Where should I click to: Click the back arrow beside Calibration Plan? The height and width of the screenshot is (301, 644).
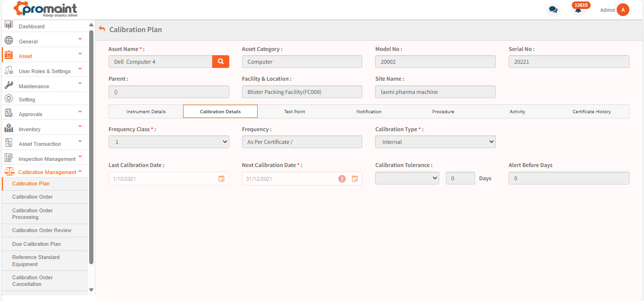[x=102, y=29]
